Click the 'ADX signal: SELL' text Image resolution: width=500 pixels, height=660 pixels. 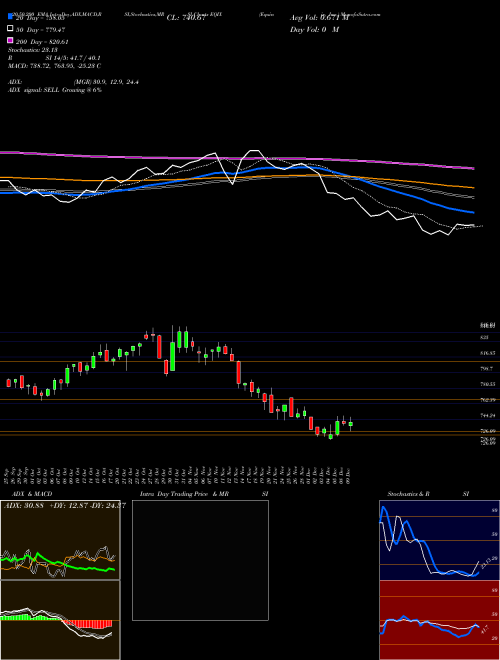click(34, 90)
